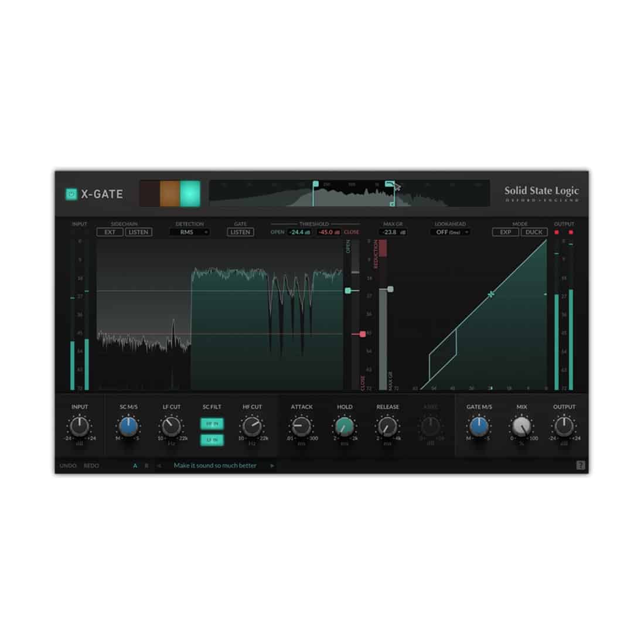Click the GATE M/S blue knob
Screen dimensions: 644x644
point(479,427)
